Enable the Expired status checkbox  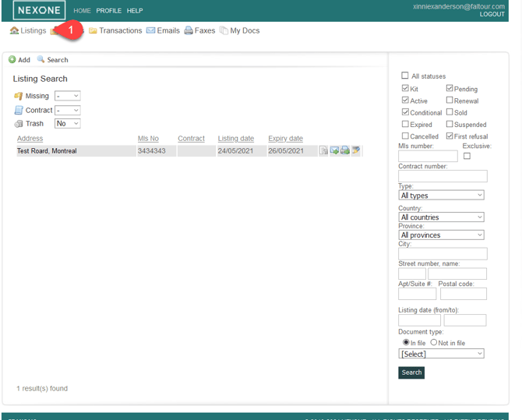point(405,124)
